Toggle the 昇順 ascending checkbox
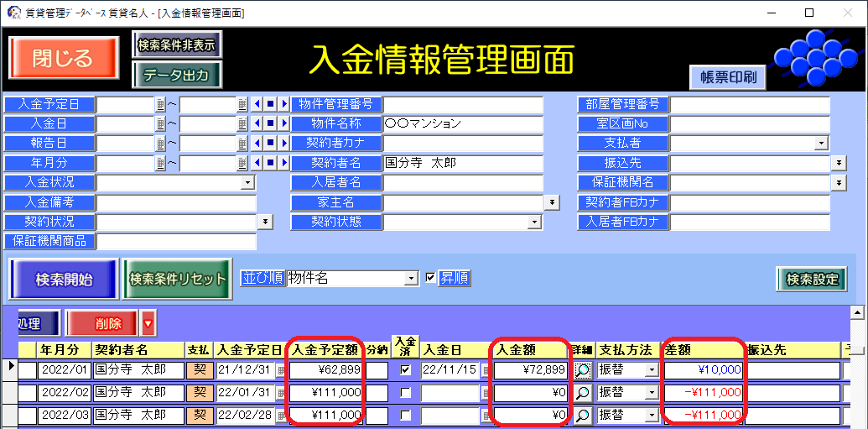868x429 pixels. [431, 278]
